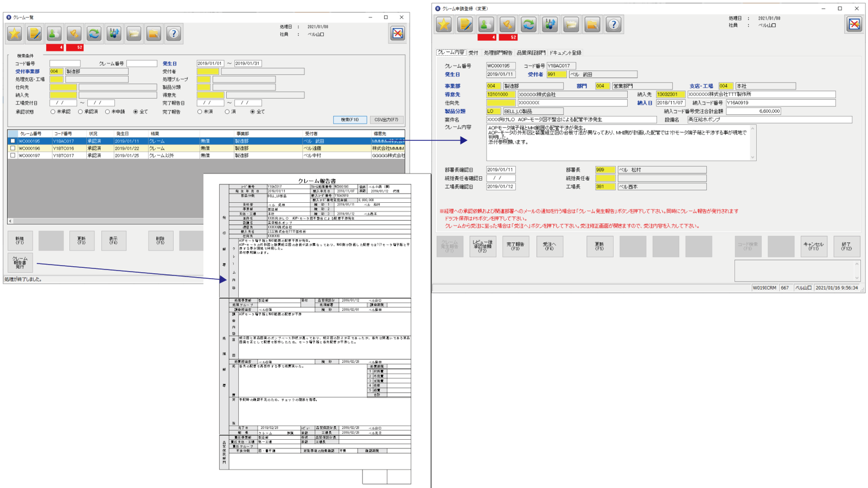Switch to the 受付 tab

tap(474, 53)
